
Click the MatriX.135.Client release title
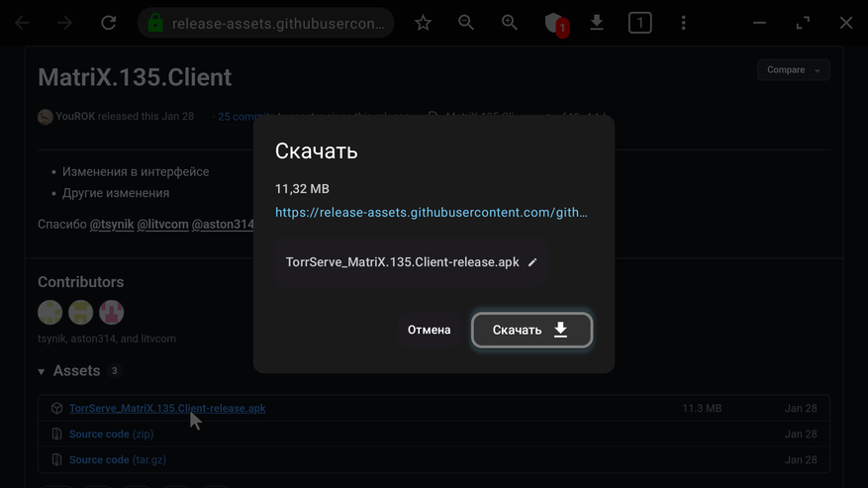click(135, 77)
